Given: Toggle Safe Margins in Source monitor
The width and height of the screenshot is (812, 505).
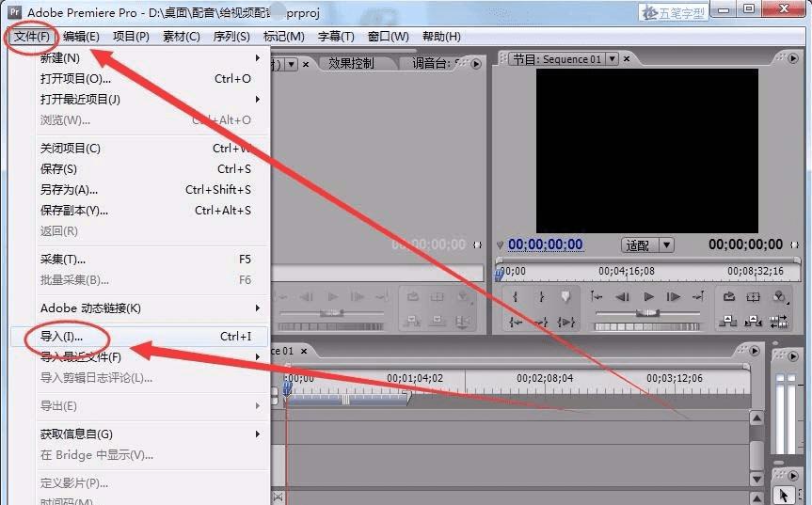Looking at the screenshot, I should [x=438, y=296].
